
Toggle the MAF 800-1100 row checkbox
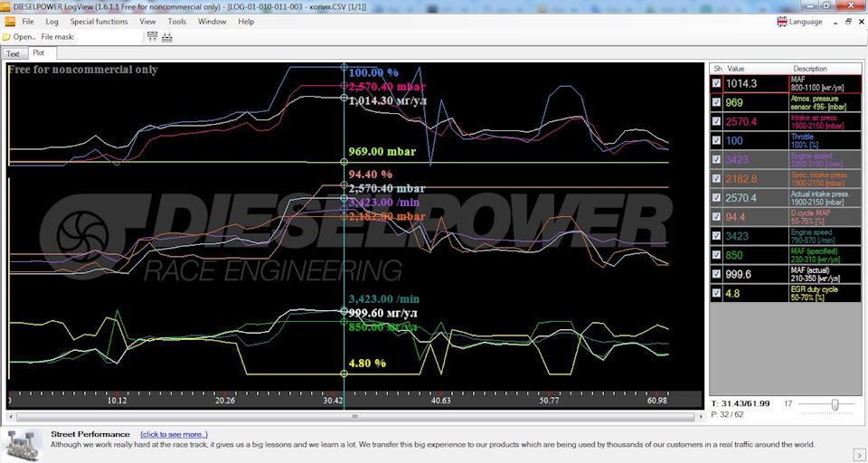coord(717,83)
